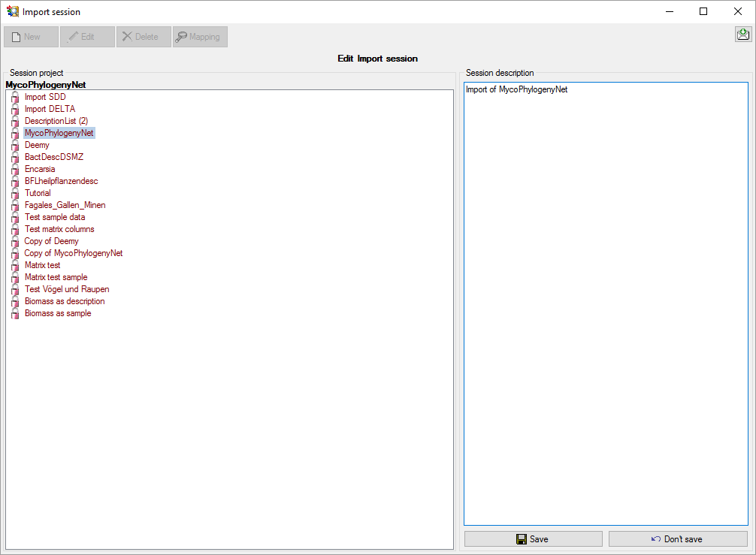The image size is (756, 555).
Task: Click the lock icon beside Encarsia
Action: click(15, 170)
